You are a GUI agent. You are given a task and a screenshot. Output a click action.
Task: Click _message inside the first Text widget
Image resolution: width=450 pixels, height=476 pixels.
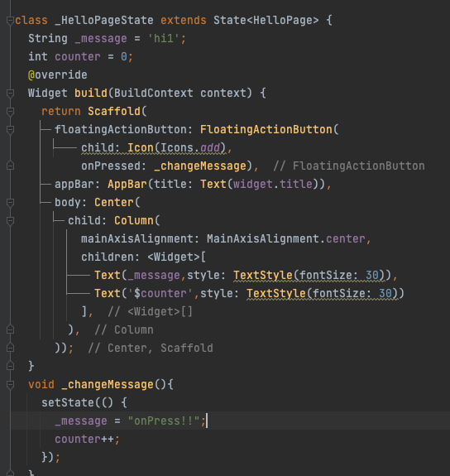coord(154,276)
